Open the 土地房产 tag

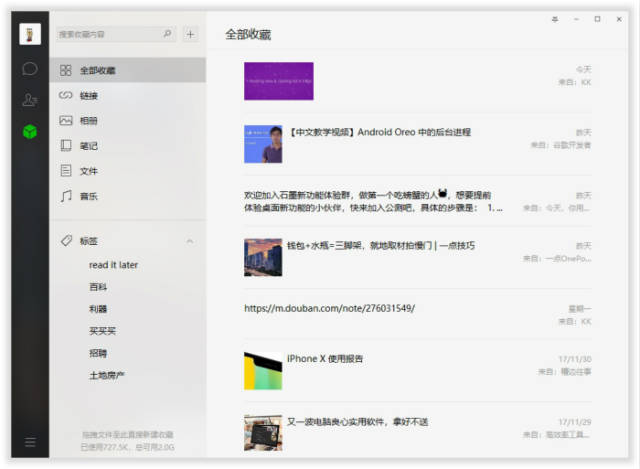coord(107,375)
